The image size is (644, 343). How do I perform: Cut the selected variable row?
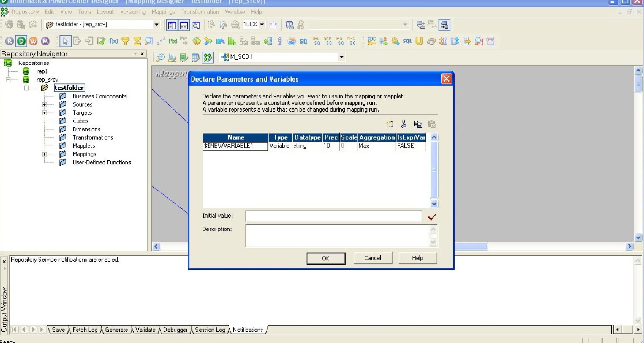tap(403, 124)
